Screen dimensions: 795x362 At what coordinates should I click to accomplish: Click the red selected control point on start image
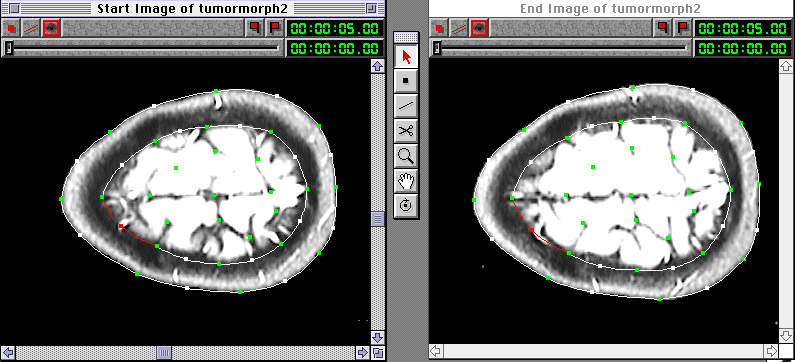coord(121,226)
